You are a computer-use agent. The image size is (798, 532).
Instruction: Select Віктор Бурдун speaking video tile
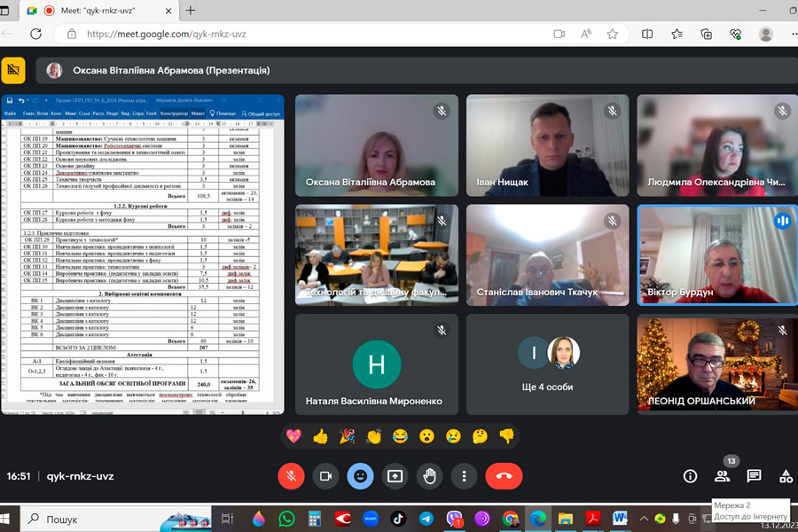point(717,255)
